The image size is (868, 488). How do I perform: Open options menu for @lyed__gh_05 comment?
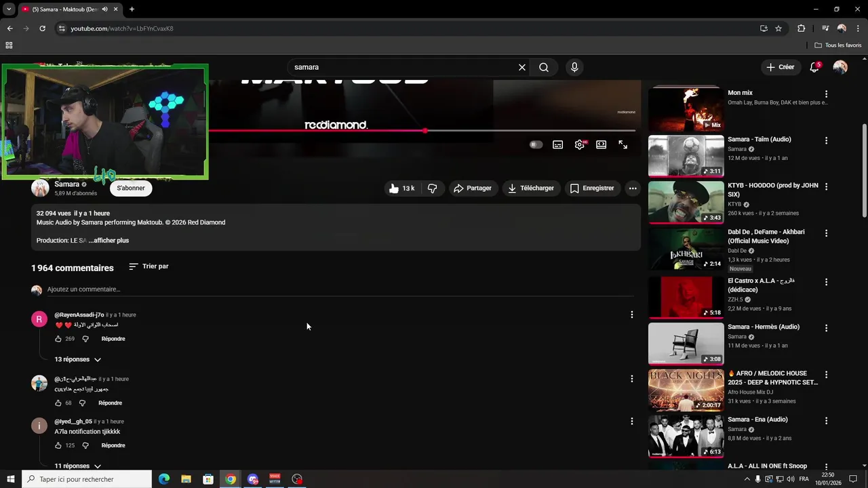pos(631,421)
